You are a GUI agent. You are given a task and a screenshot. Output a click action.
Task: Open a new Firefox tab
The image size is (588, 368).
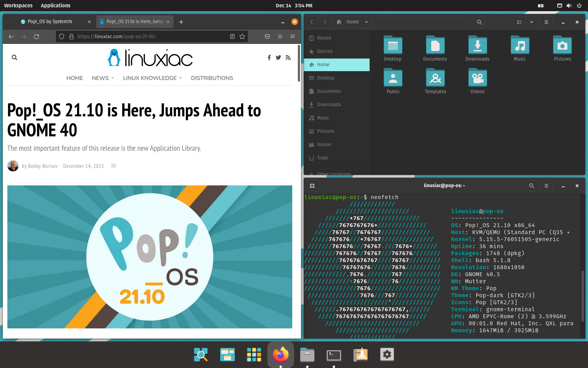click(x=181, y=22)
